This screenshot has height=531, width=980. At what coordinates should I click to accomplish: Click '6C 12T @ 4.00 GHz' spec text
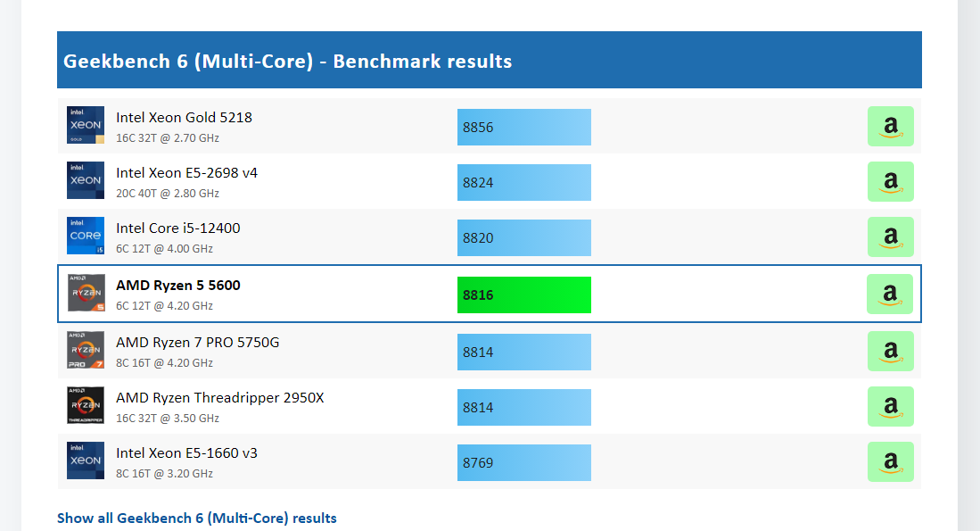(x=164, y=249)
